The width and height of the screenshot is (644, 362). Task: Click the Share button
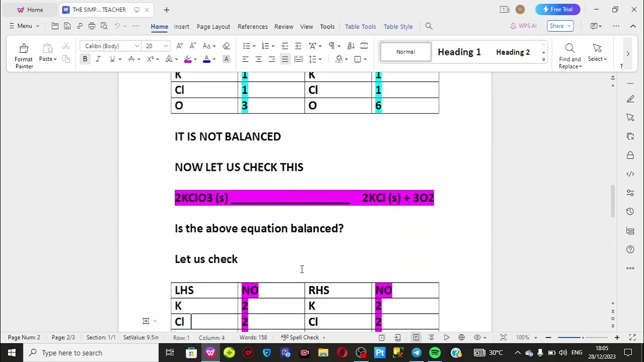[x=560, y=26]
